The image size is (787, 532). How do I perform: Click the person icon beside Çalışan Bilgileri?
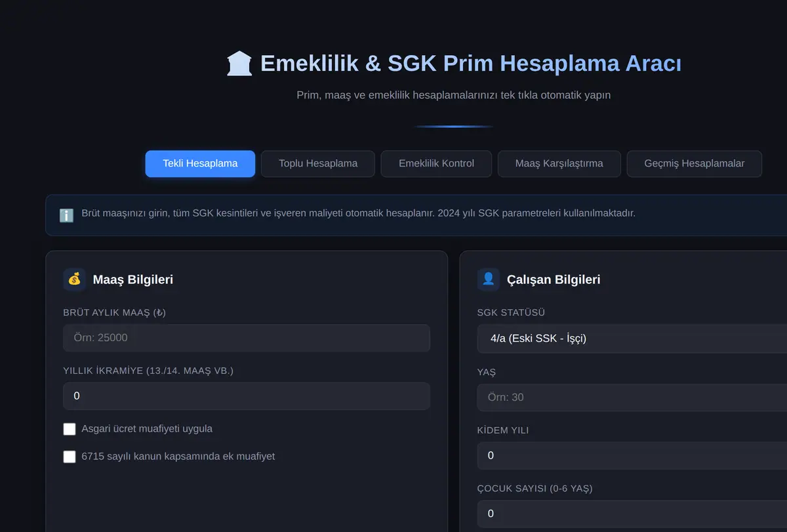(489, 279)
